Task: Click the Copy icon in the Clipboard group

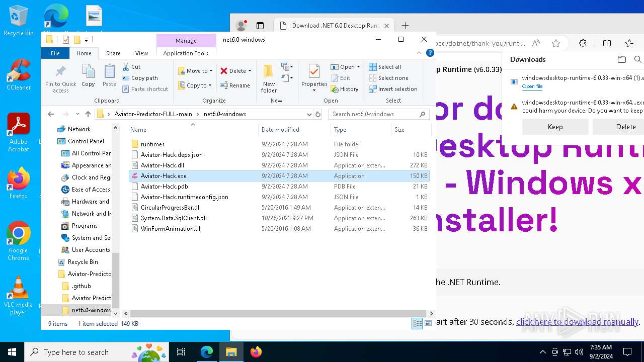Action: tap(88, 75)
